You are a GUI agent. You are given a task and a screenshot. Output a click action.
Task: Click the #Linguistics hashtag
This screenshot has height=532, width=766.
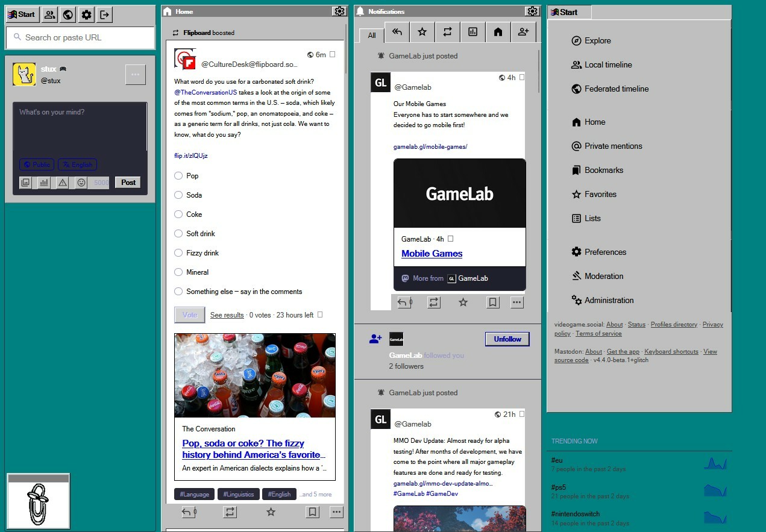point(239,494)
